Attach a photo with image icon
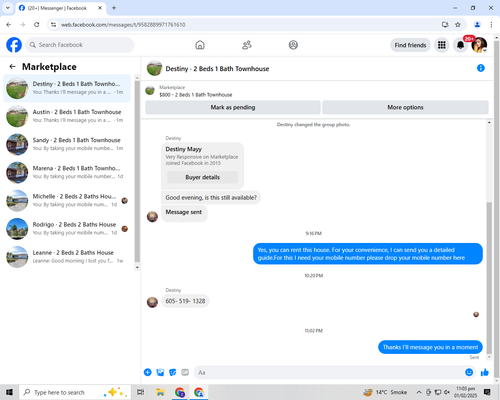 (160, 372)
